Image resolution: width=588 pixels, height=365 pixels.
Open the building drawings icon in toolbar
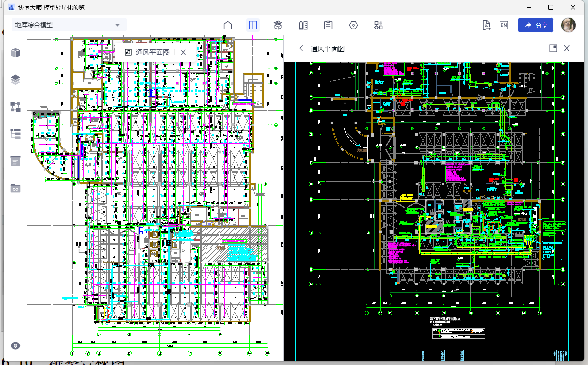303,26
